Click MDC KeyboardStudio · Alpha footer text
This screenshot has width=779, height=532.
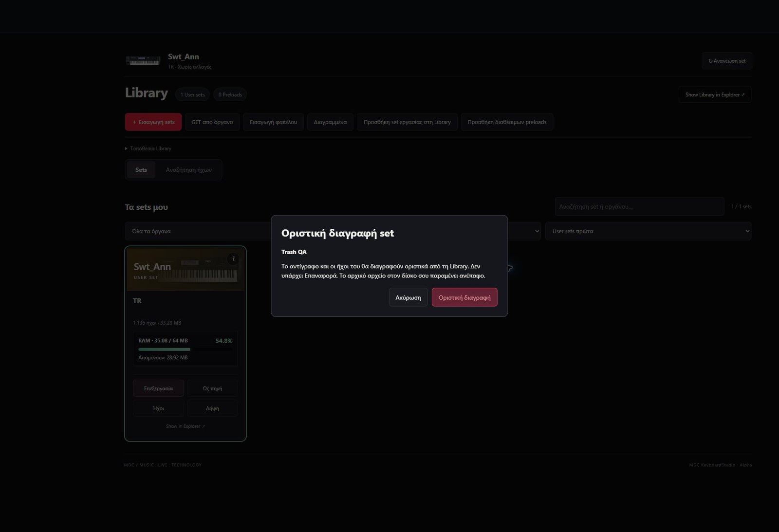721,465
